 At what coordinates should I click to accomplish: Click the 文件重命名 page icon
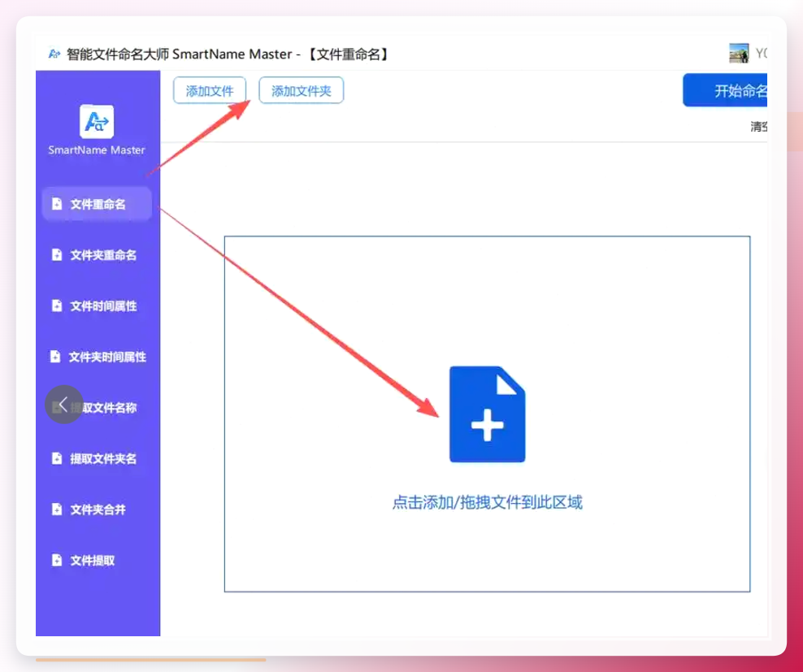[x=57, y=204]
